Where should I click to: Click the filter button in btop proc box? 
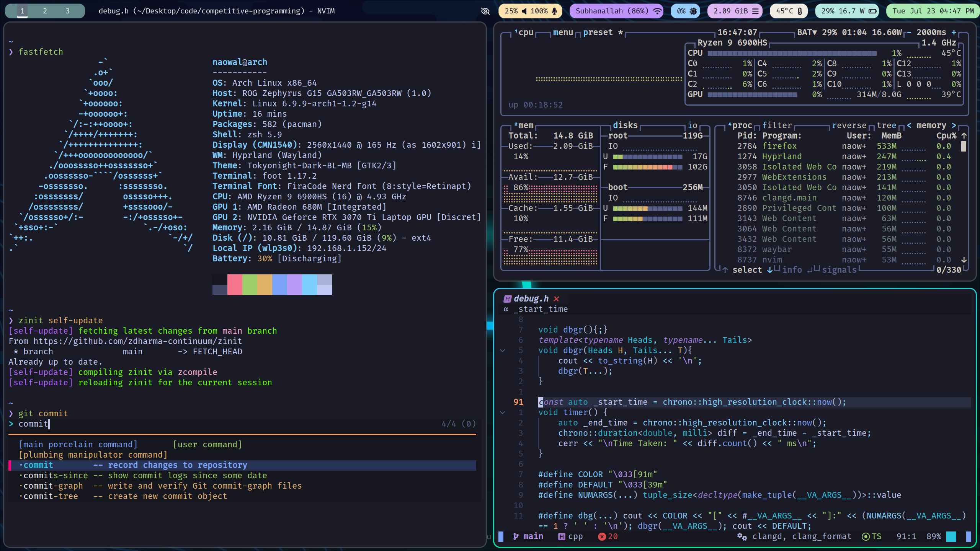pos(777,126)
